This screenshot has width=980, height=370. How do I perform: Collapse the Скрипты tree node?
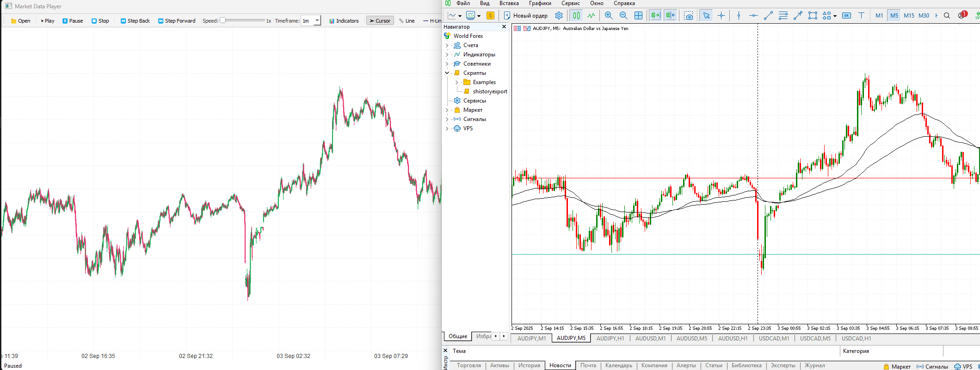pos(447,73)
